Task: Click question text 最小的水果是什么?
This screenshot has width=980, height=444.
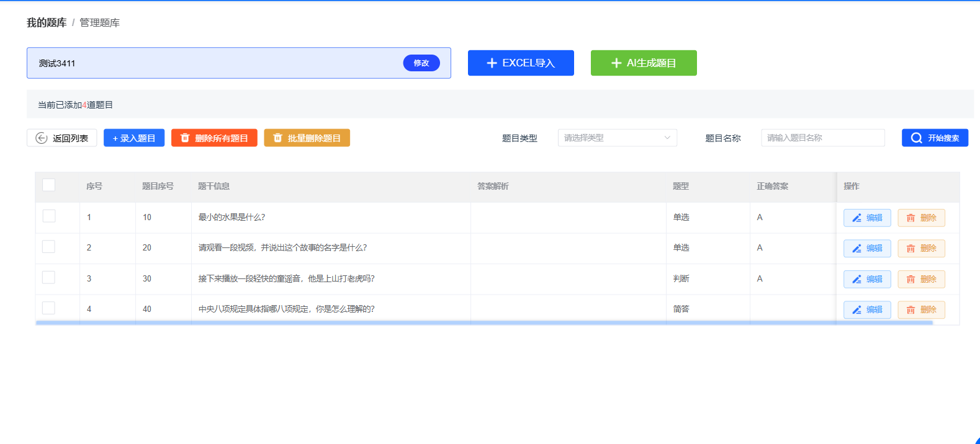Action: tap(232, 217)
